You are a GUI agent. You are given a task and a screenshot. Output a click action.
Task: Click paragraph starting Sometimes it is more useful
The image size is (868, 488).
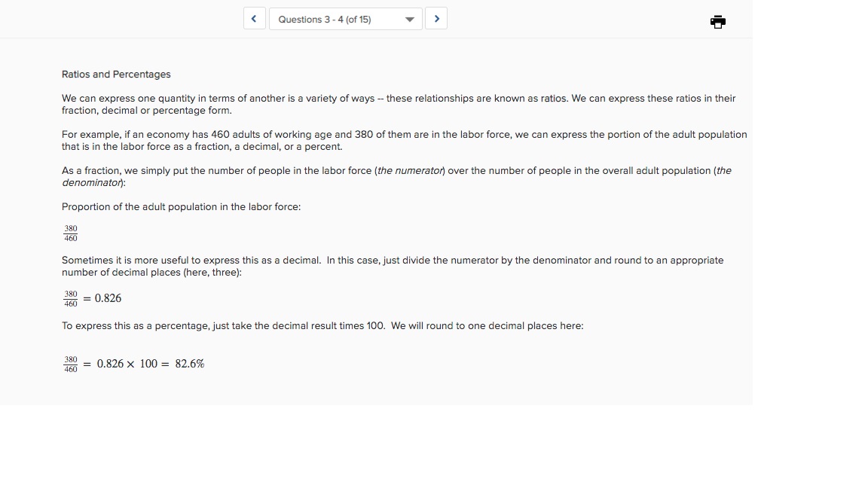393,266
